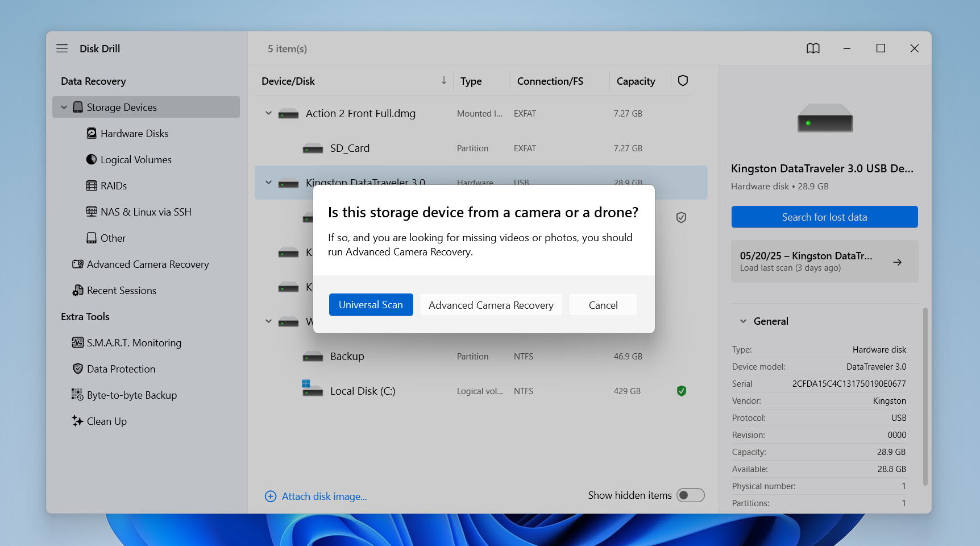Open RAIDs category
Screen dimensions: 980x546
(x=114, y=185)
